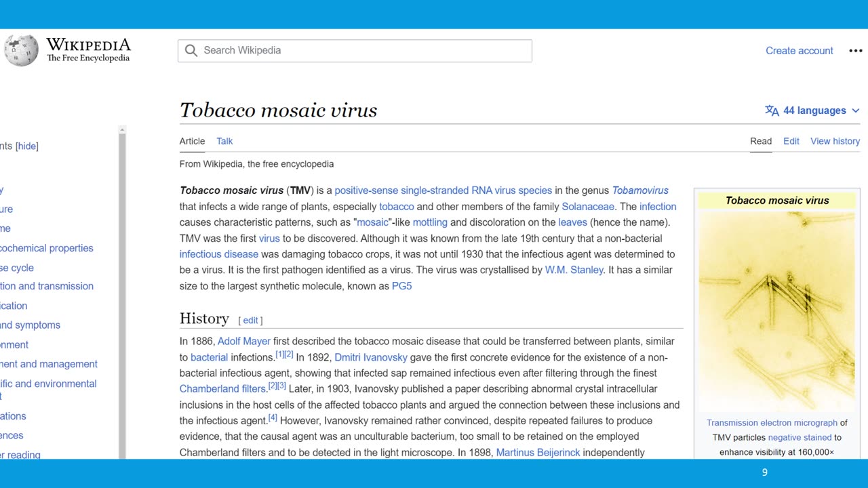Click the Martinus Beijerinck link

pos(538,452)
